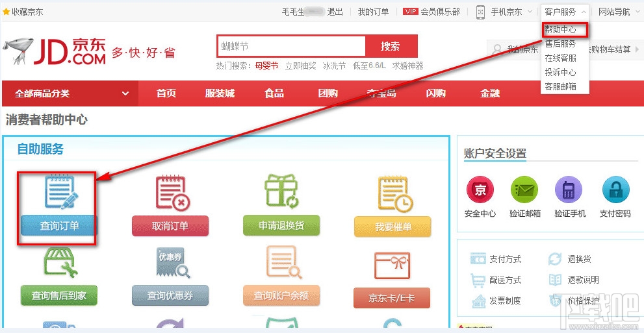Click the 支付方式 money icon
Viewport: 644px width, 333px height.
click(x=478, y=259)
